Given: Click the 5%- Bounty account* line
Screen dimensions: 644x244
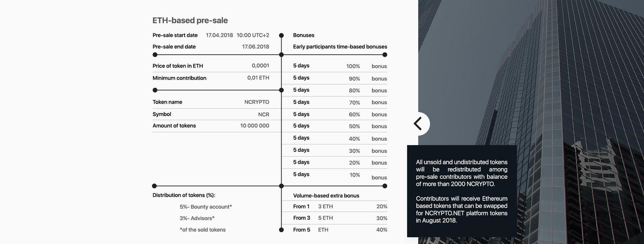Looking at the screenshot, I should pyautogui.click(x=206, y=207).
